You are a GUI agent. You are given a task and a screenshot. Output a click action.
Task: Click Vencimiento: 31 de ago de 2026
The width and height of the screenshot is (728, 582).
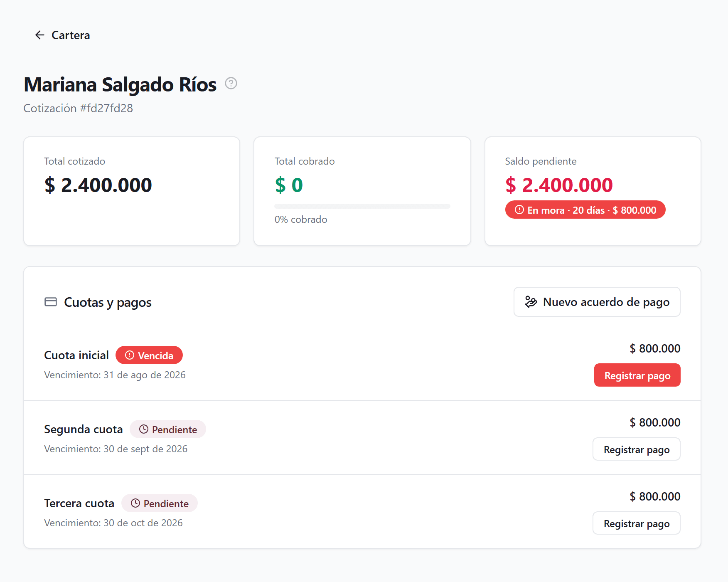[115, 375]
